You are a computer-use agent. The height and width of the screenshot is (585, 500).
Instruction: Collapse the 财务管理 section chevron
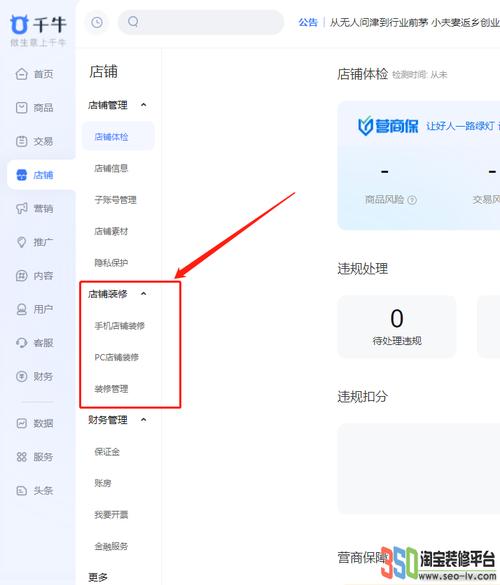(144, 420)
